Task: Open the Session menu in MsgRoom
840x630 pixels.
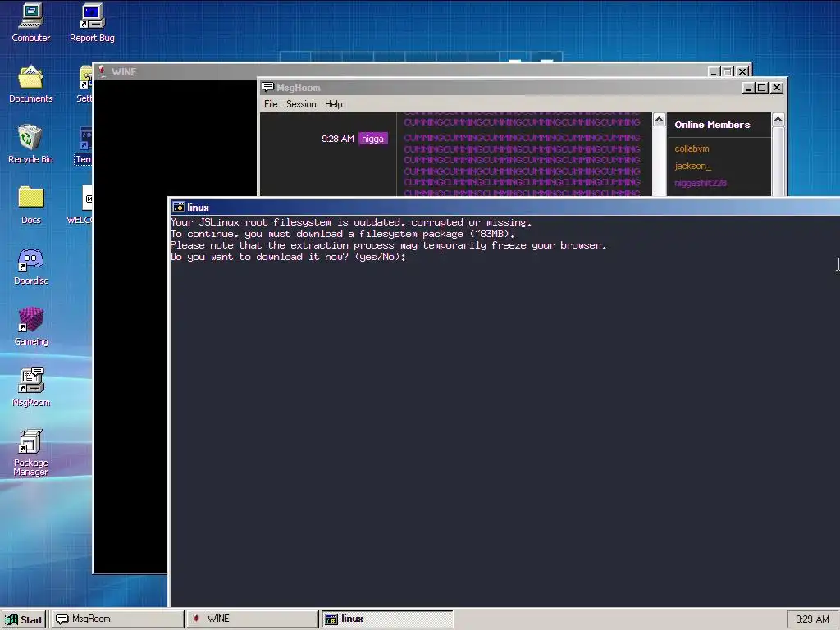Action: 301,104
